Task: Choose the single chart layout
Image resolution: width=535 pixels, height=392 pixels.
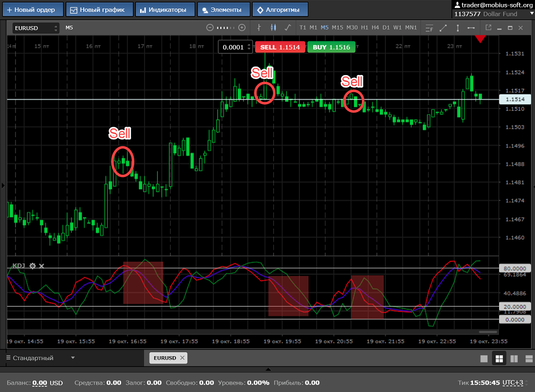Action: coord(484,358)
